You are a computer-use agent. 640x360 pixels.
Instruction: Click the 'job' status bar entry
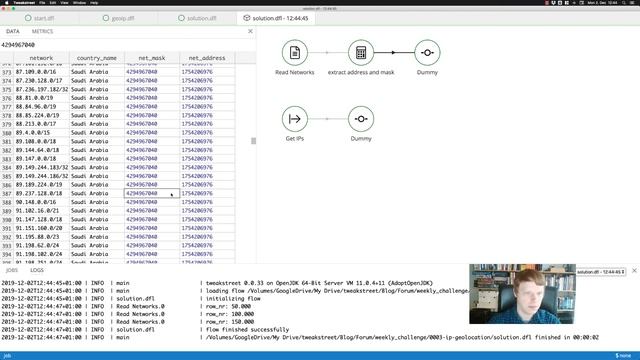7,356
